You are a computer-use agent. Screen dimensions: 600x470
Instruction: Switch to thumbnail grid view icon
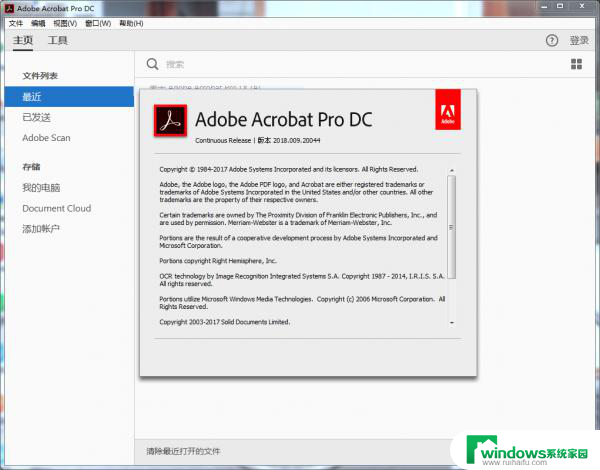coord(576,64)
